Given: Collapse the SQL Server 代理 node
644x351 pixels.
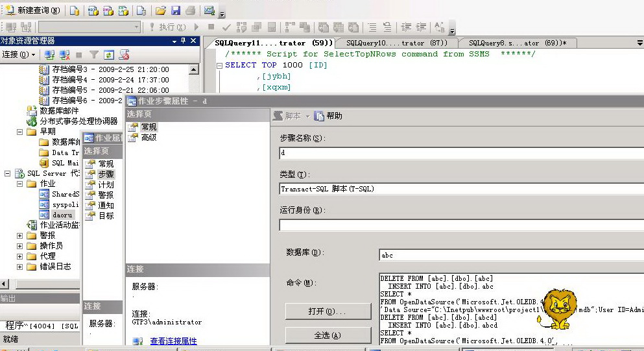Looking at the screenshot, I should tap(7, 173).
